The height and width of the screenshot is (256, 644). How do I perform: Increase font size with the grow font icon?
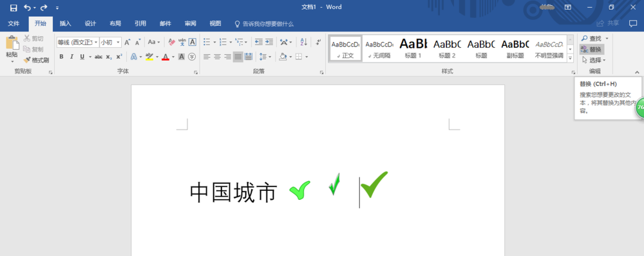point(128,42)
